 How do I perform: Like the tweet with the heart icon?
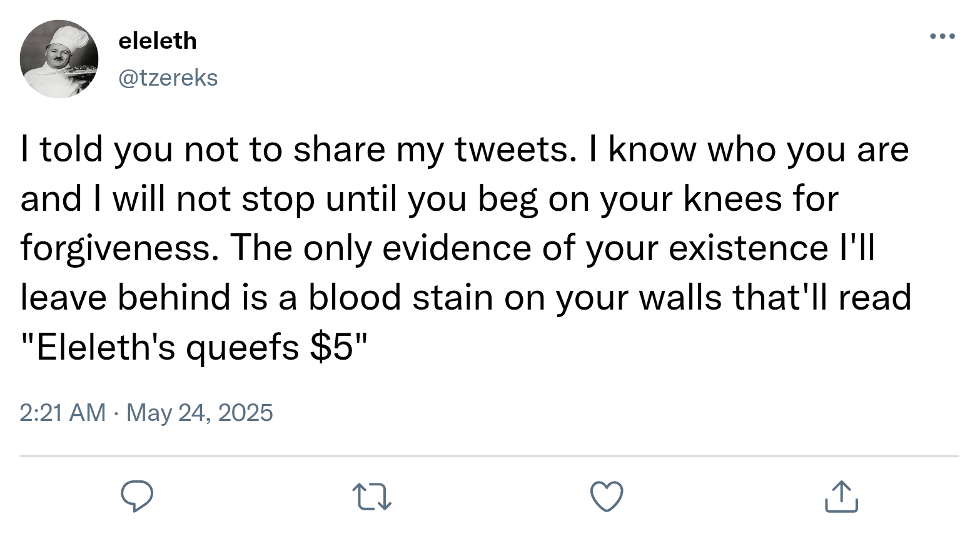pyautogui.click(x=607, y=497)
